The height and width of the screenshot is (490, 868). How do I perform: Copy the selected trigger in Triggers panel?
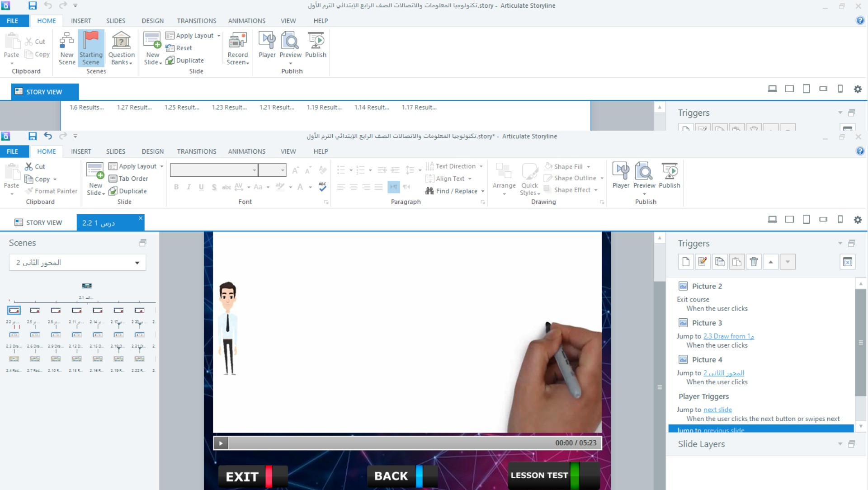(720, 262)
